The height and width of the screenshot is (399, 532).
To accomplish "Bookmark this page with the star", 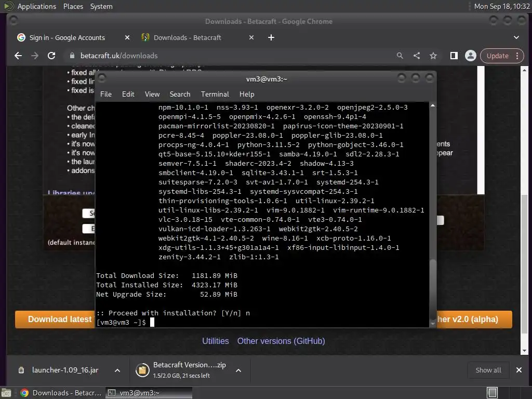I will pyautogui.click(x=433, y=56).
